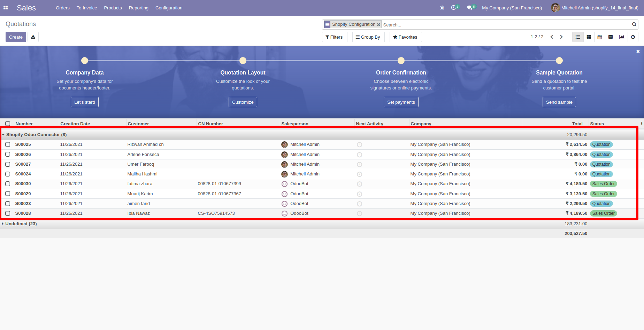Image resolution: width=644 pixels, height=330 pixels.
Task: Click the Set payments button
Action: pyautogui.click(x=401, y=102)
